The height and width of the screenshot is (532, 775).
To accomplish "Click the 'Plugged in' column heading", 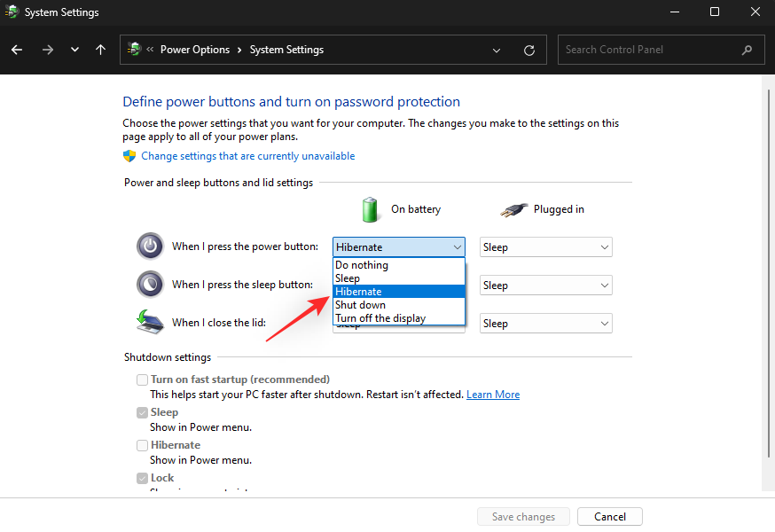I will click(x=559, y=209).
